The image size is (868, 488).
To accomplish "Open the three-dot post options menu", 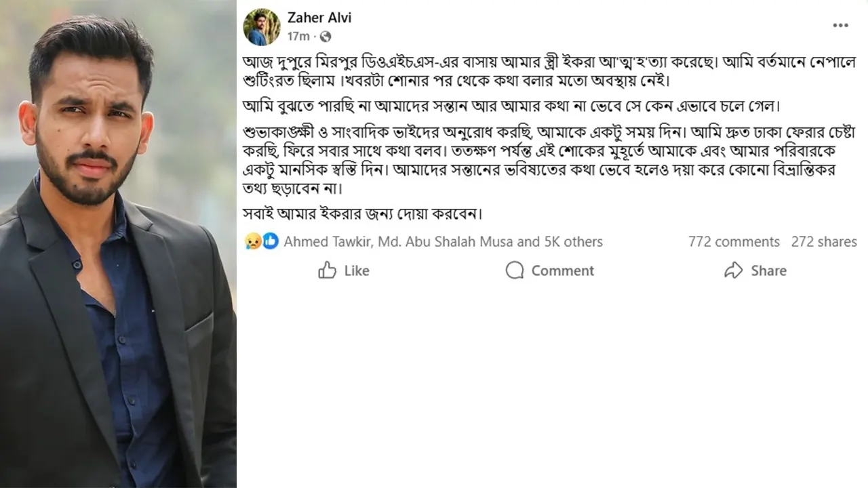I will pos(840,26).
